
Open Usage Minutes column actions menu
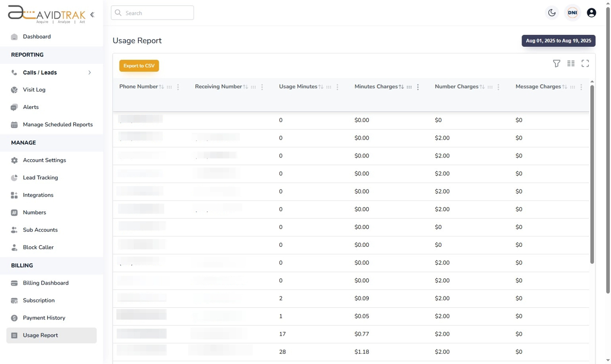pos(338,87)
